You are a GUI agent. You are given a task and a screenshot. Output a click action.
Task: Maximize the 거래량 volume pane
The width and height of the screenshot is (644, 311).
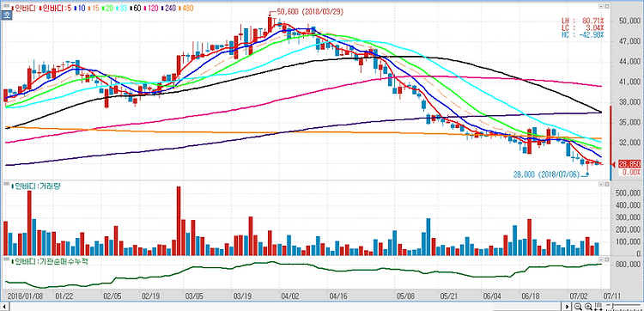(606, 184)
